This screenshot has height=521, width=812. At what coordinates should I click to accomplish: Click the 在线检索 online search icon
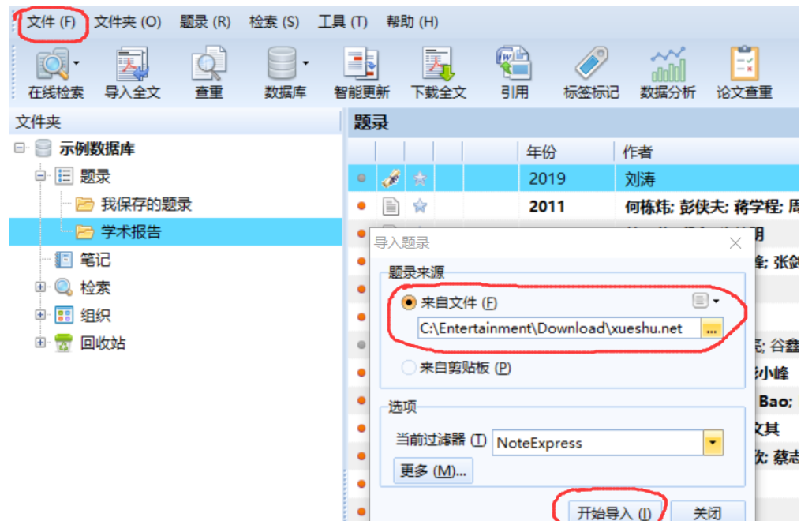pyautogui.click(x=52, y=65)
